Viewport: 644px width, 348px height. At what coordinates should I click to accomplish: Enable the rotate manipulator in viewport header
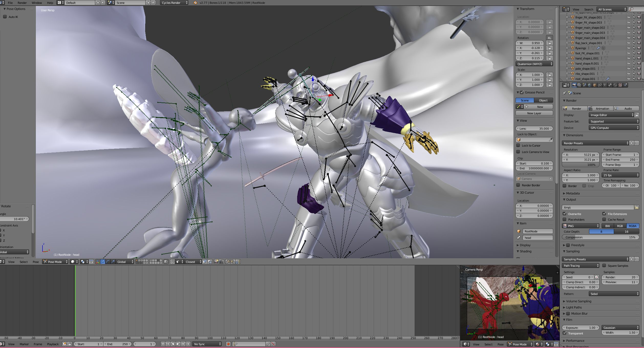coord(108,262)
